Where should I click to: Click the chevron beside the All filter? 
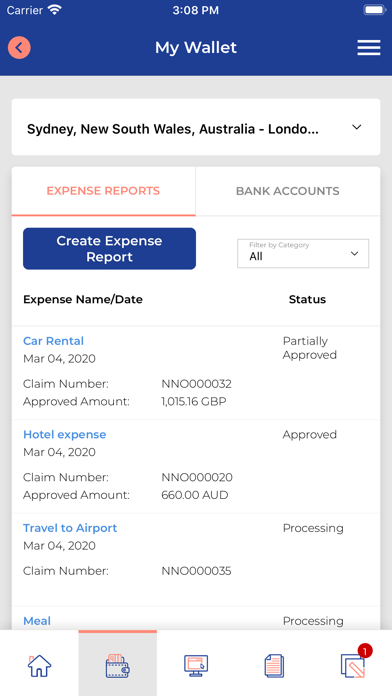354,254
